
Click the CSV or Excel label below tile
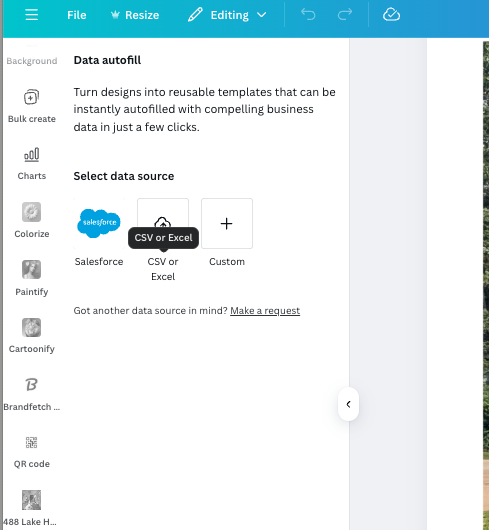point(163,269)
